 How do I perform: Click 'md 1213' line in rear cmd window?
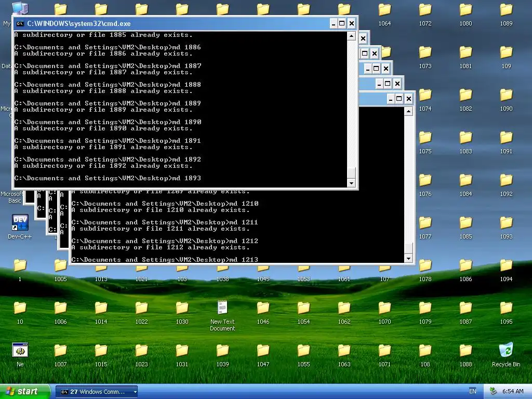(165, 260)
